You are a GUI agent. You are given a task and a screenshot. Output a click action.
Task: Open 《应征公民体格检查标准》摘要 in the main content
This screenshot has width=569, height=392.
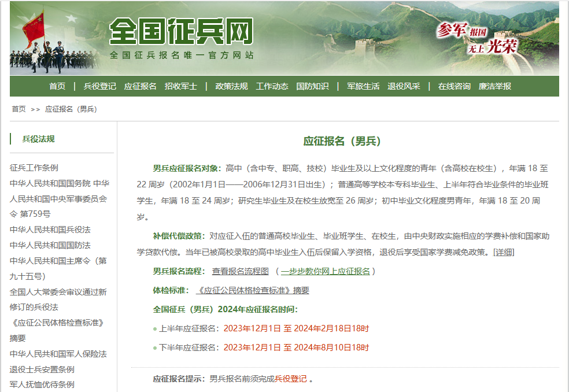coord(253,290)
